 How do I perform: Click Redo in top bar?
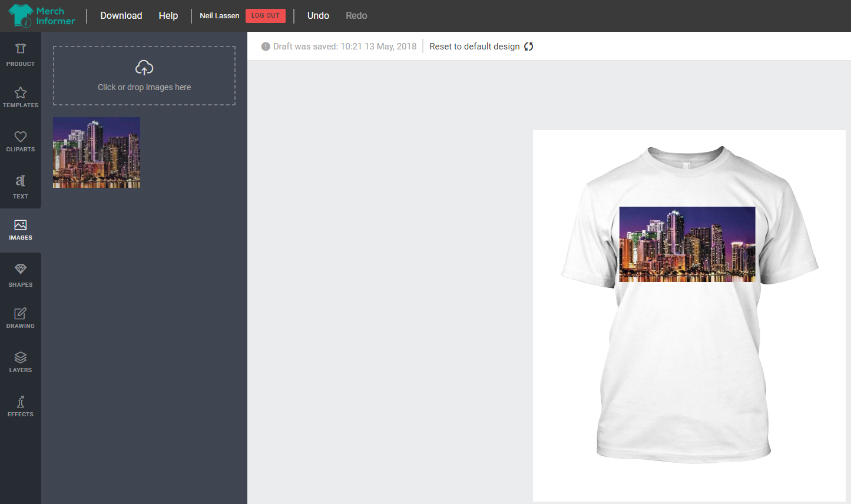[x=356, y=16]
